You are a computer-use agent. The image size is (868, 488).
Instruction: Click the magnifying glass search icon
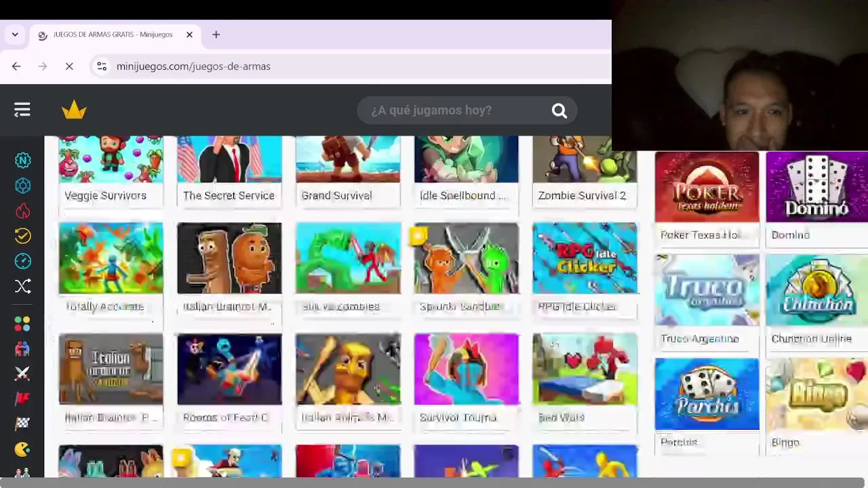coord(559,110)
